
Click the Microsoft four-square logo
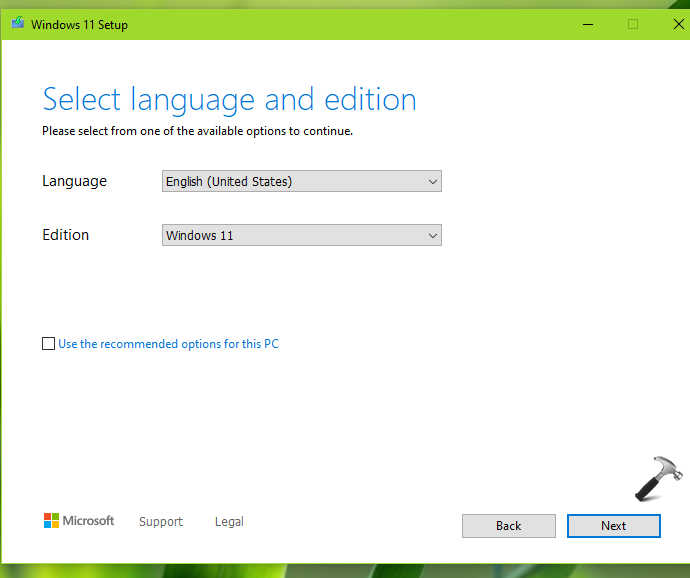51,521
